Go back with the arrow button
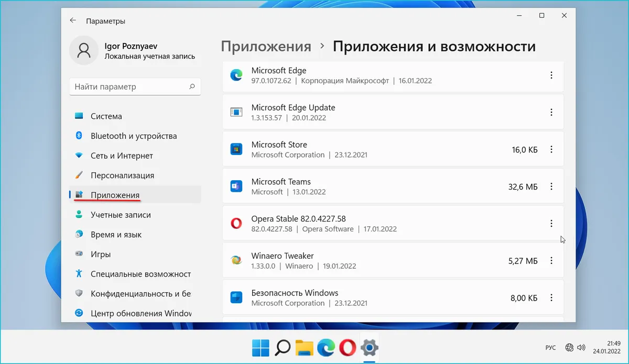The width and height of the screenshot is (629, 364). [x=73, y=21]
